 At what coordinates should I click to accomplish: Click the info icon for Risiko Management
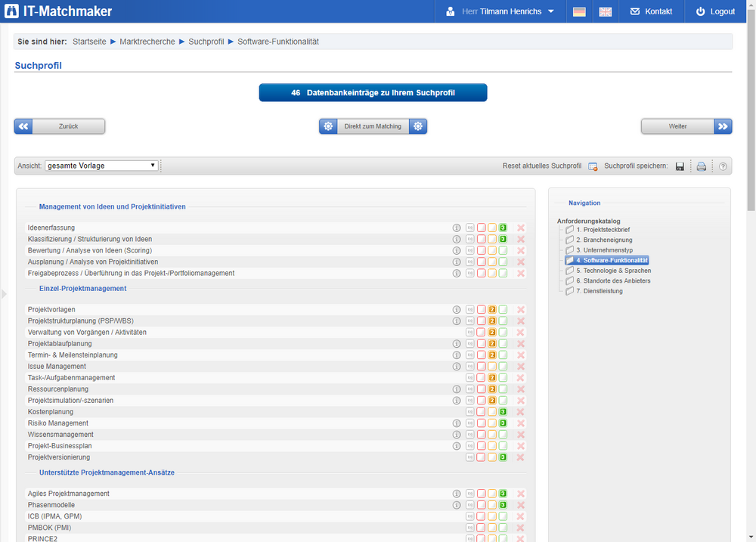pos(456,423)
